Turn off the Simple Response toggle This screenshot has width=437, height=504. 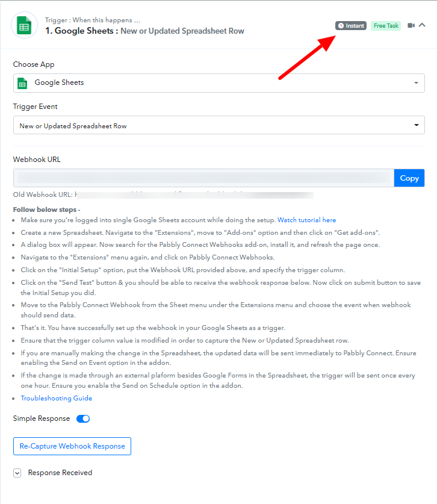point(83,418)
